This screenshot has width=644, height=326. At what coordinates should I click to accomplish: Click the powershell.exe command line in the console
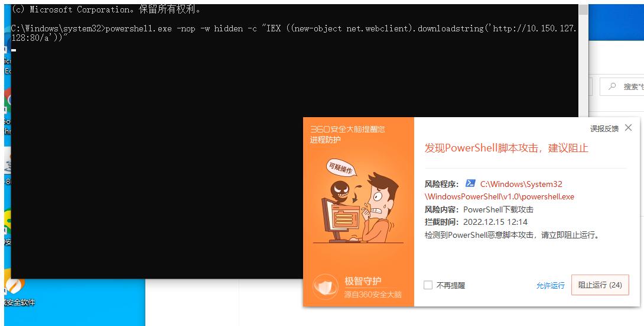(294, 33)
